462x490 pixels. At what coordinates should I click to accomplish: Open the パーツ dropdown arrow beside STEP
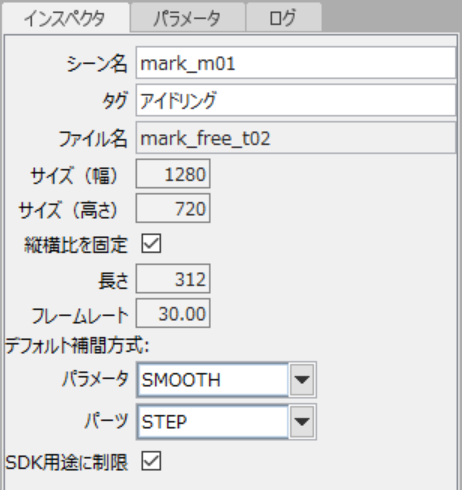[x=302, y=422]
